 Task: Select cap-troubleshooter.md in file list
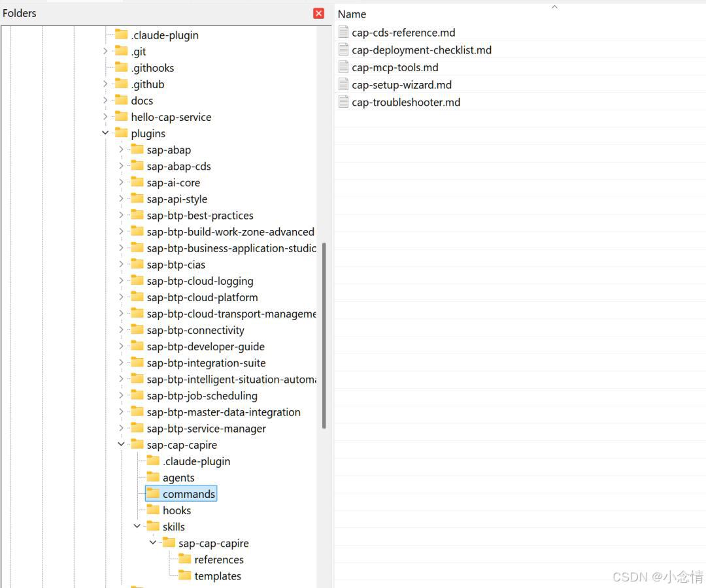coord(406,102)
